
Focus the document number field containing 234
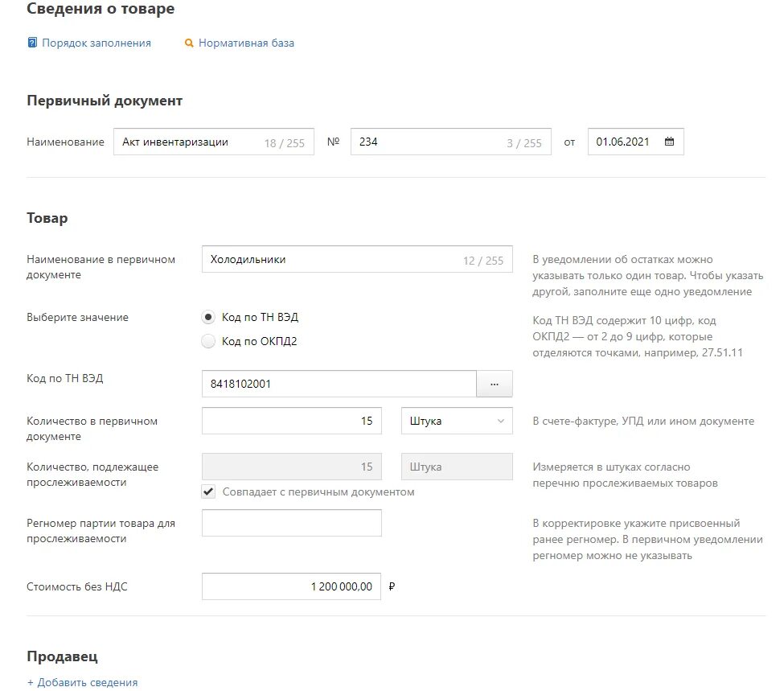[x=450, y=142]
